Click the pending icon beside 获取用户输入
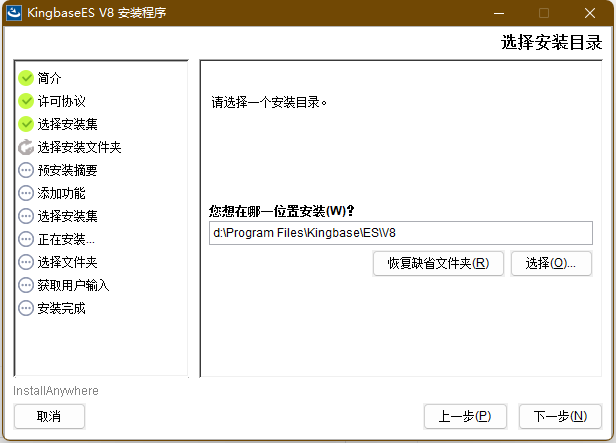 coord(26,285)
